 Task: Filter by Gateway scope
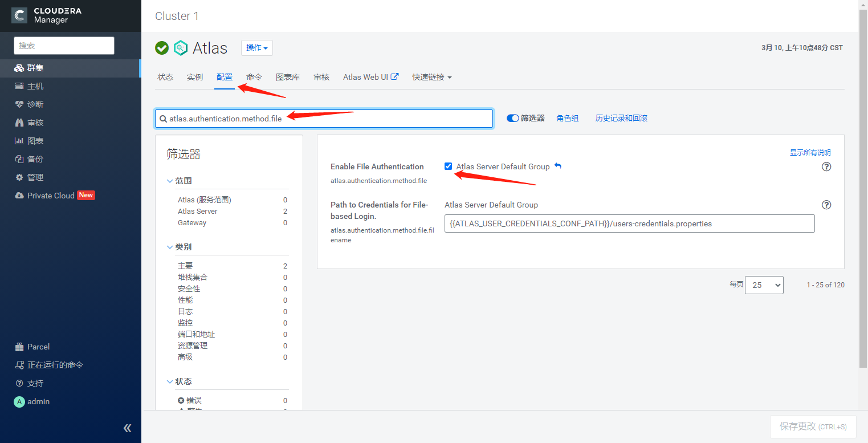(x=192, y=223)
